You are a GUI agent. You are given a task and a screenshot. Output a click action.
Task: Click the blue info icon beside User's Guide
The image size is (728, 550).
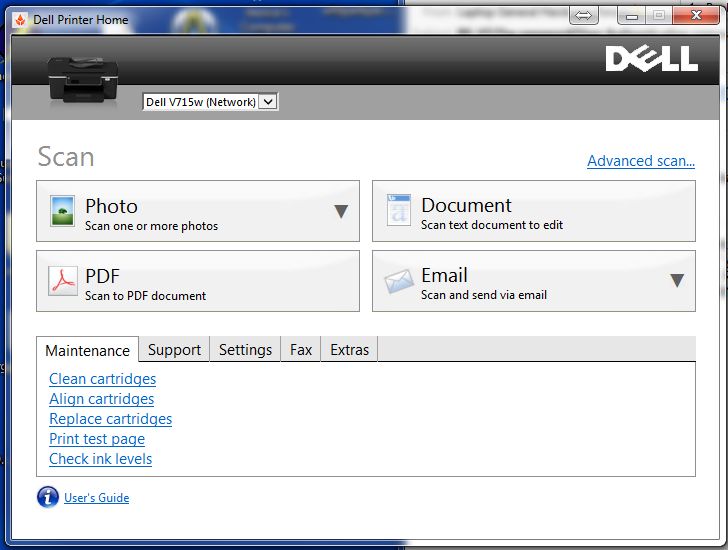48,497
